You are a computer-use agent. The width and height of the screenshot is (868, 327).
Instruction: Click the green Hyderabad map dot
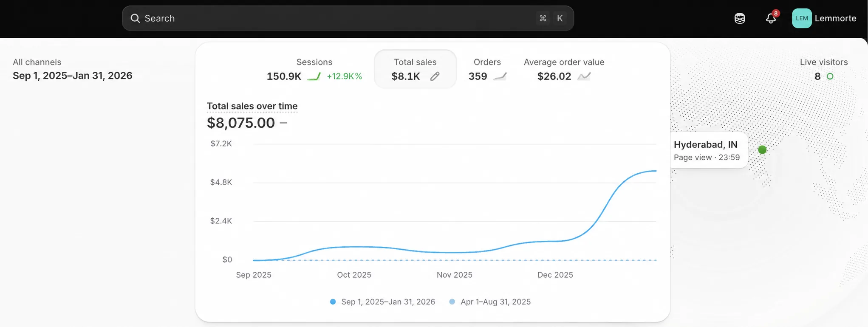[x=762, y=149]
